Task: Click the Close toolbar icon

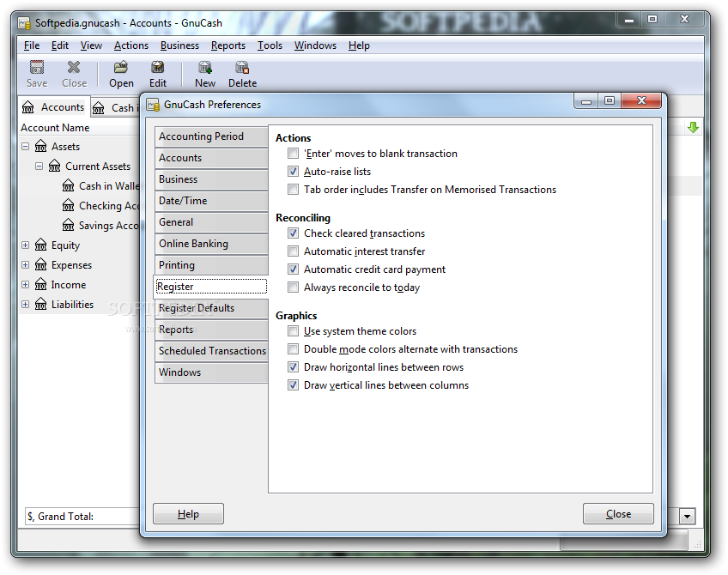Action: pos(74,68)
